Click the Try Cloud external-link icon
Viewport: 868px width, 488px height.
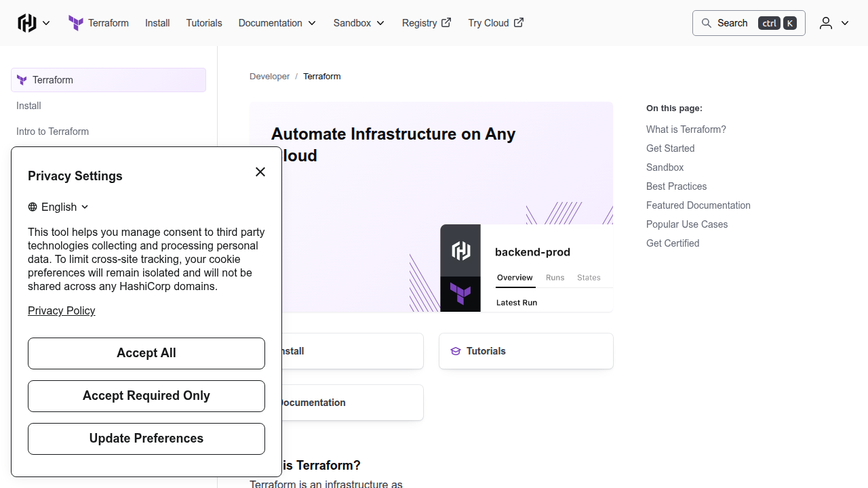[519, 22]
